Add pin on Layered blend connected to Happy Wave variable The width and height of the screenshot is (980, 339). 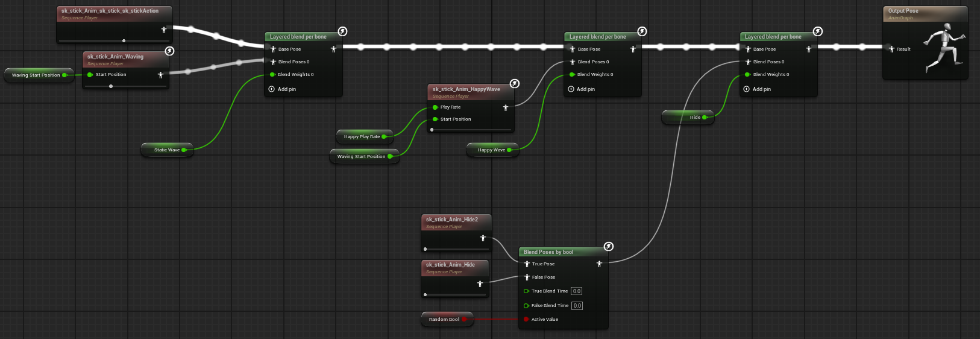pyautogui.click(x=581, y=89)
